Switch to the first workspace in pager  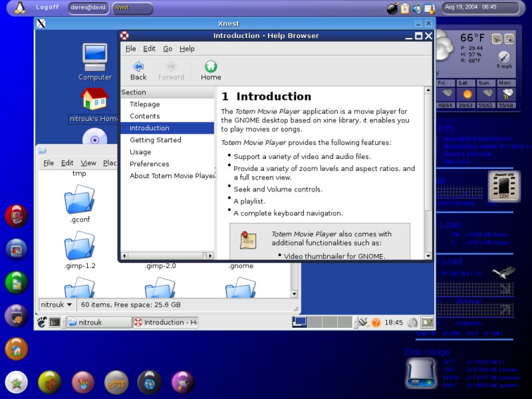point(300,322)
